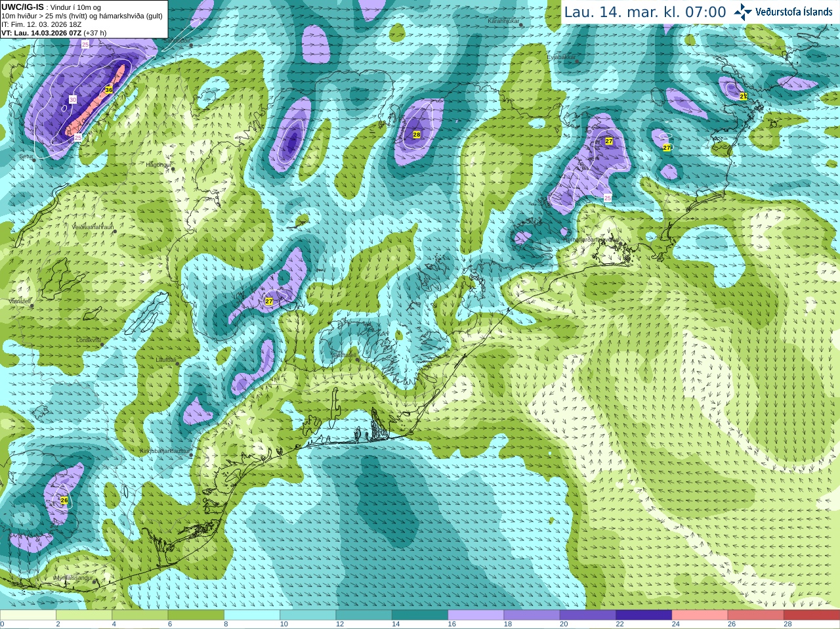Click the 16–18 m/s lilac legend swatch

click(476, 615)
